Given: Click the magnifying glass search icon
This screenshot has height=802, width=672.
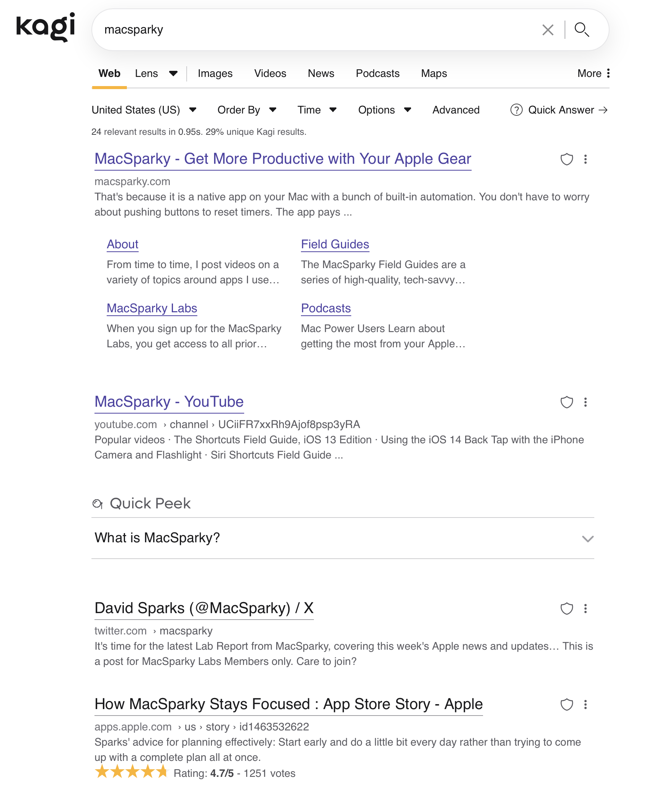Looking at the screenshot, I should coord(581,30).
